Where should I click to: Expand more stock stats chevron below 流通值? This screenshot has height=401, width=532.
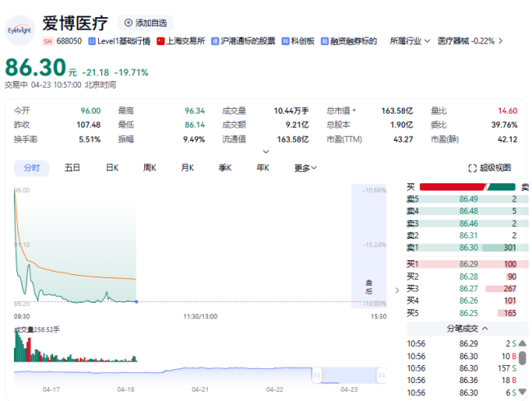click(x=265, y=151)
